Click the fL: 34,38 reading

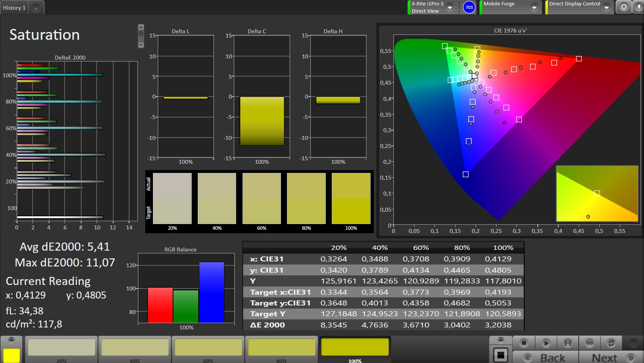click(24, 311)
